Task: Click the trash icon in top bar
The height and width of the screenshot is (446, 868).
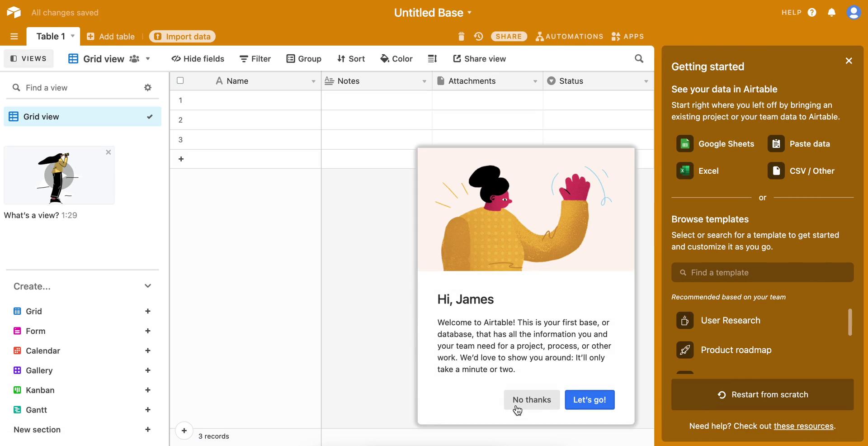Action: pos(461,36)
